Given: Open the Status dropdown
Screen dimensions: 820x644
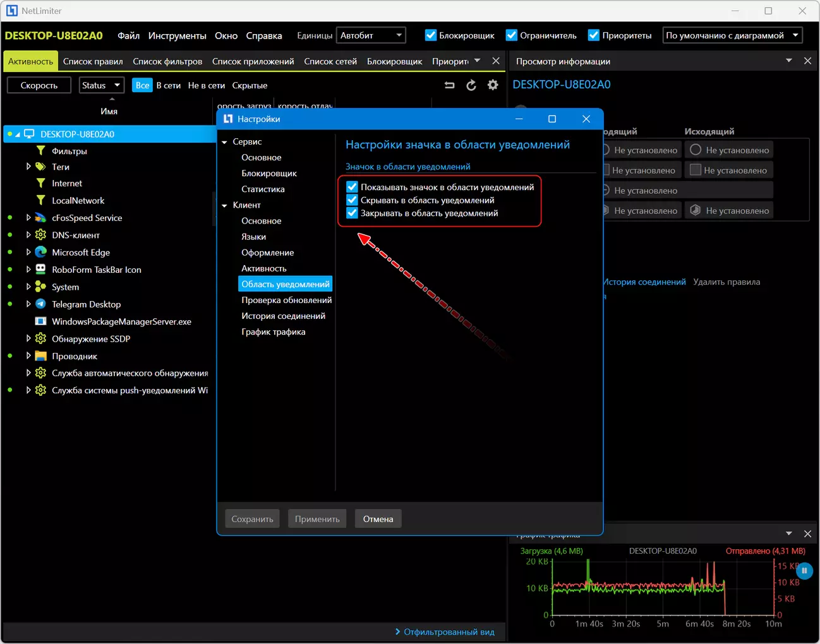Looking at the screenshot, I should pyautogui.click(x=101, y=85).
